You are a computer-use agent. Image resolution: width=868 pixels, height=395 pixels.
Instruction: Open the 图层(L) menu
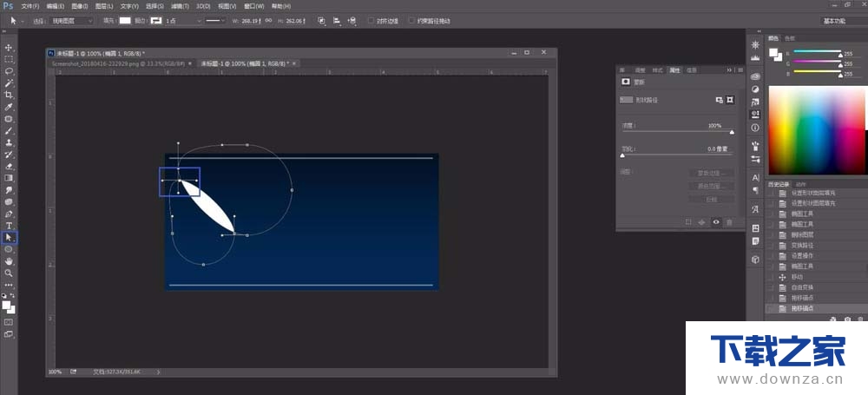tap(104, 6)
